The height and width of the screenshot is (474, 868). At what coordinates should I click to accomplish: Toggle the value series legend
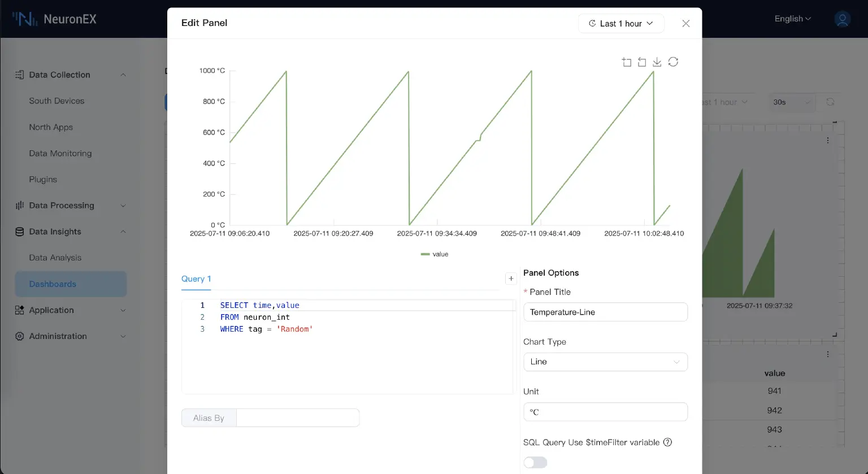click(435, 254)
